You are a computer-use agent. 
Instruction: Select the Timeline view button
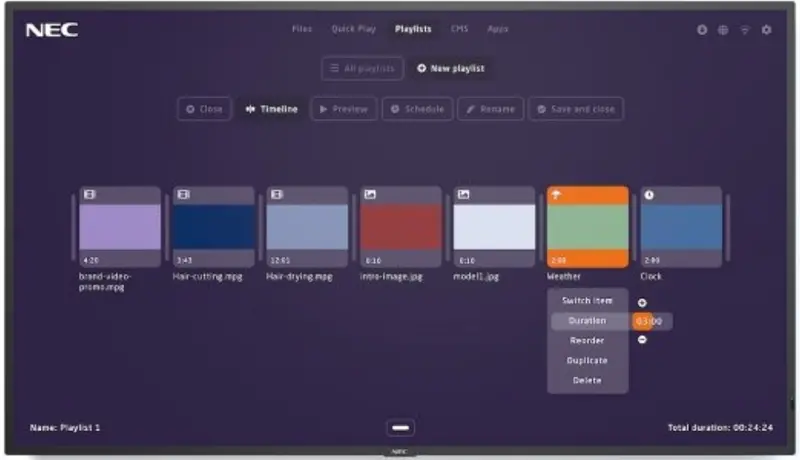coord(271,109)
